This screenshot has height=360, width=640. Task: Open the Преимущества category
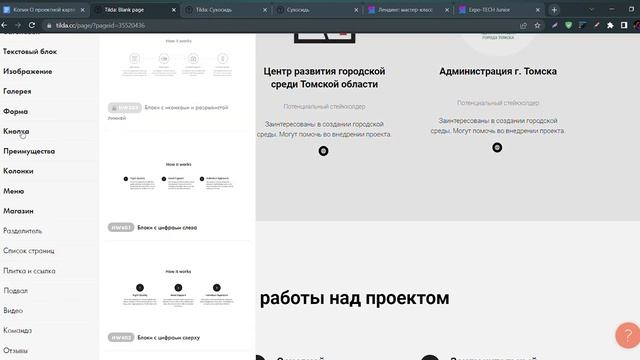tap(29, 151)
